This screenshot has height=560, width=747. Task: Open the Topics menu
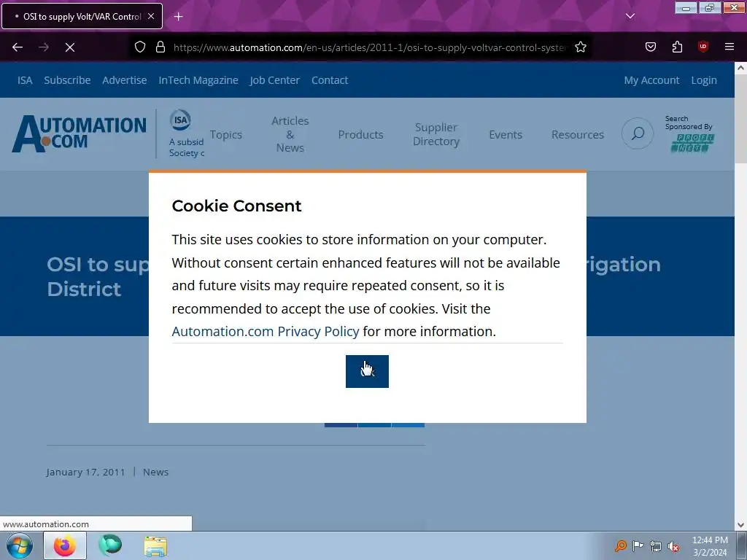click(x=226, y=135)
